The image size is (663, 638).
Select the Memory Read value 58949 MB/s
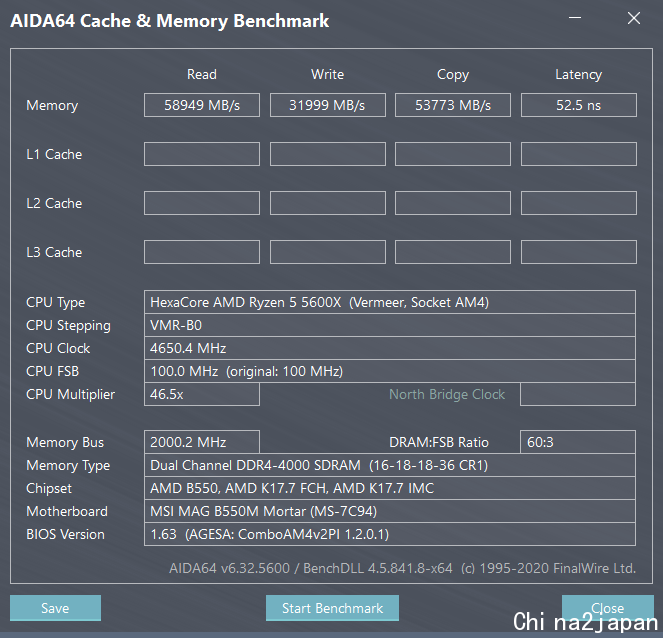coord(202,105)
